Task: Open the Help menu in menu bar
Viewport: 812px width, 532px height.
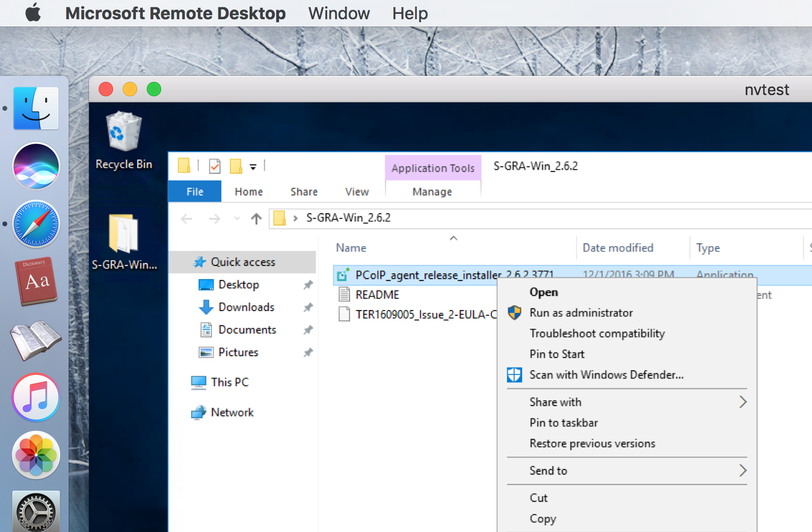Action: (x=410, y=13)
